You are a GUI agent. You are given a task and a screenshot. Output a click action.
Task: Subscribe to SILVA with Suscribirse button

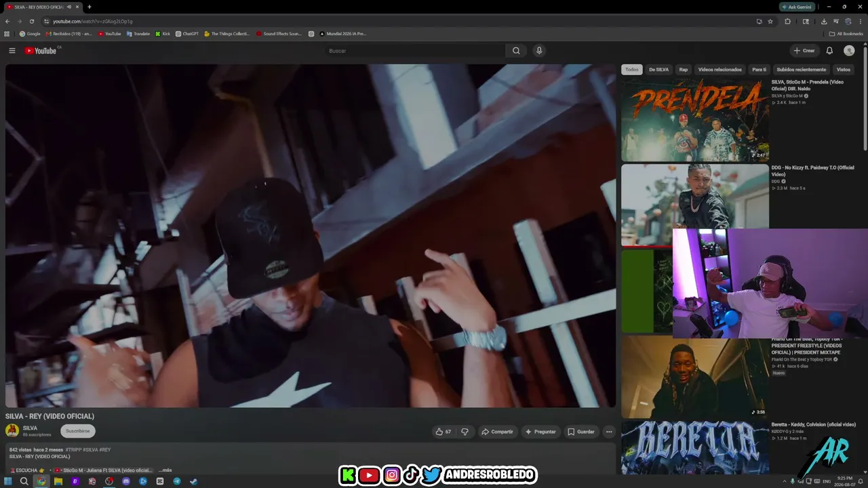[78, 431]
